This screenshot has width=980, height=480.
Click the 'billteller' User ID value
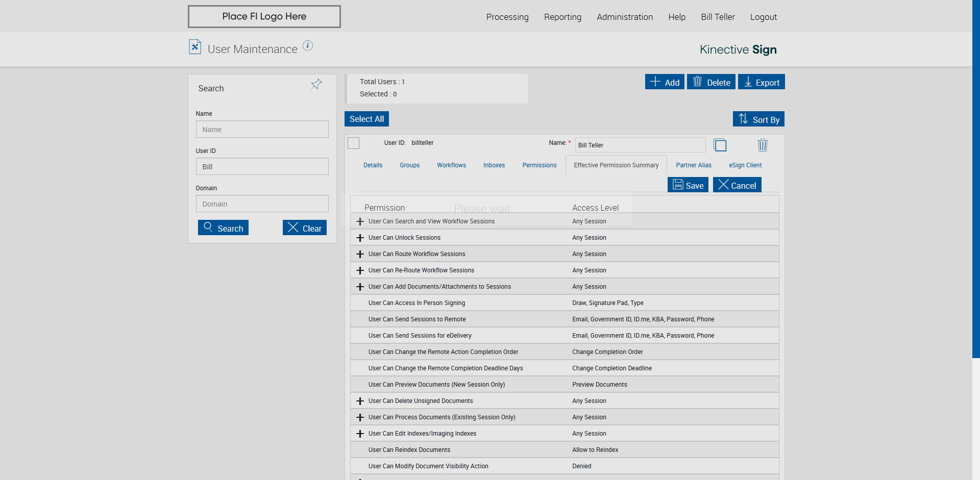pos(423,143)
